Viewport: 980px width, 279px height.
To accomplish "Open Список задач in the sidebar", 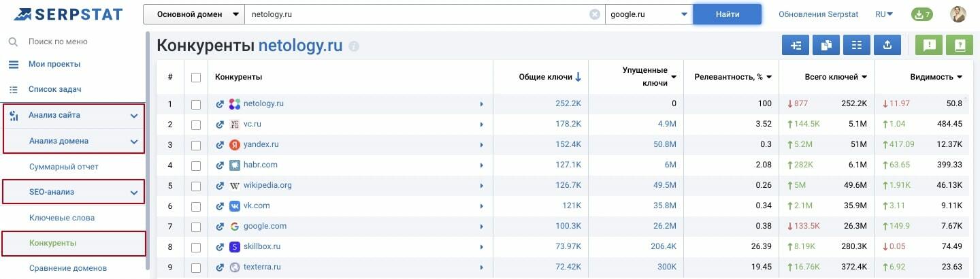I will (x=54, y=89).
